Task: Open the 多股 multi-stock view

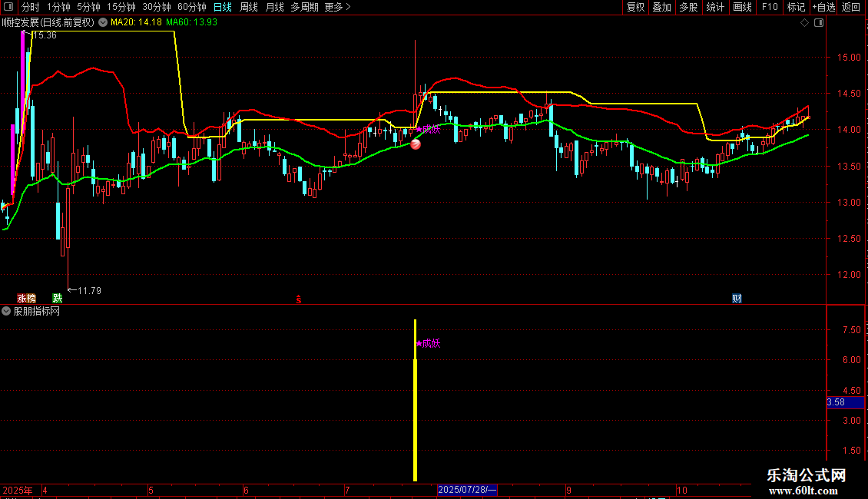Action: coord(689,7)
